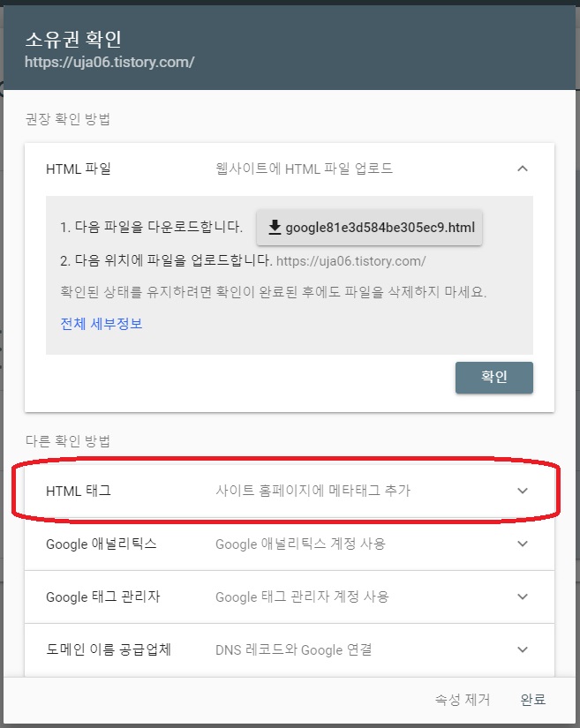This screenshot has width=580, height=728.
Task: Click '사이트 홈페이지에 메타태그 추가' description
Action: tap(313, 491)
